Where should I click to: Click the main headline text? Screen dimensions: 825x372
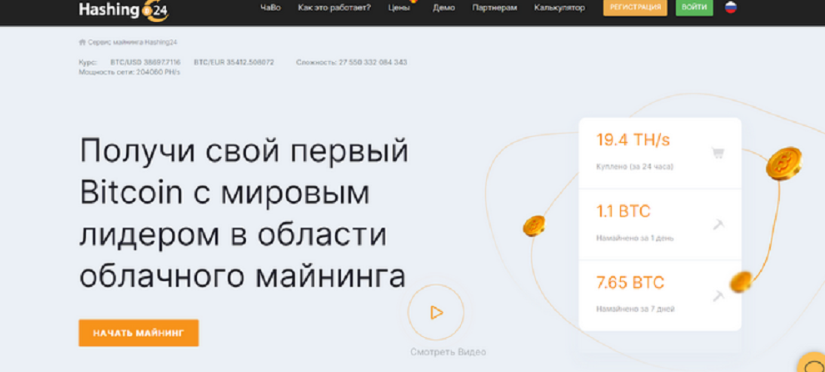point(244,213)
